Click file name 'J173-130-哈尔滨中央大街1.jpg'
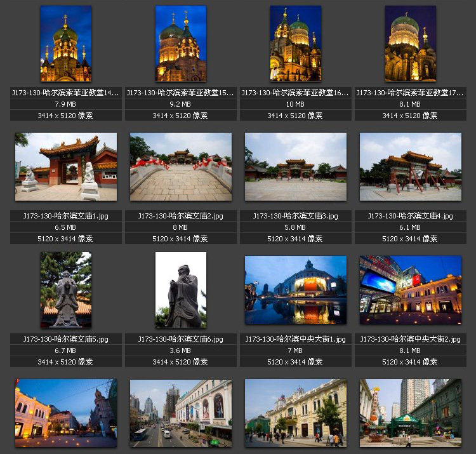The width and height of the screenshot is (476, 454). 295,339
